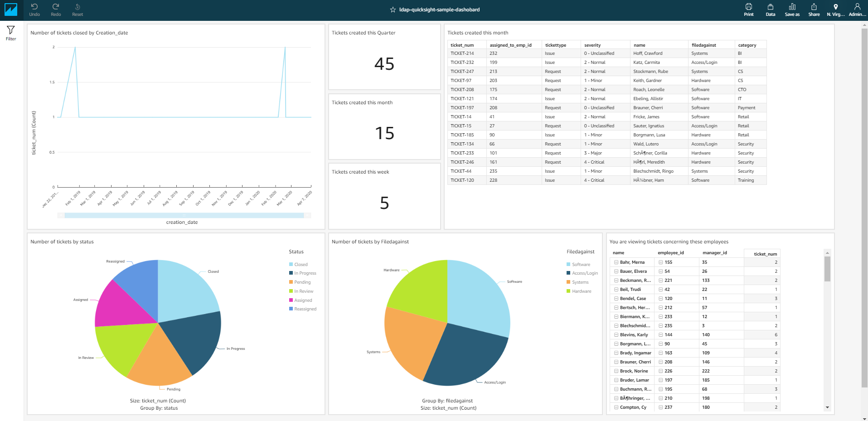The height and width of the screenshot is (421, 868).
Task: Select the TICKET-246 cell
Action: [467, 162]
